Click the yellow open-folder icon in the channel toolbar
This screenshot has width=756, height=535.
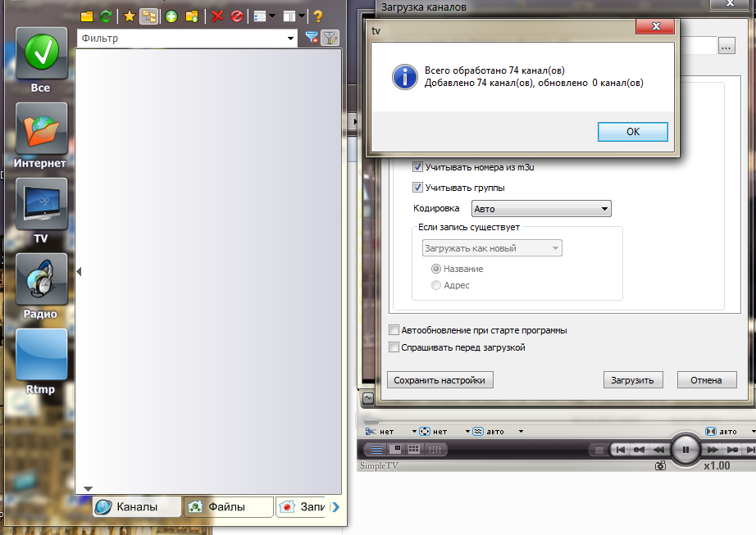coord(87,16)
